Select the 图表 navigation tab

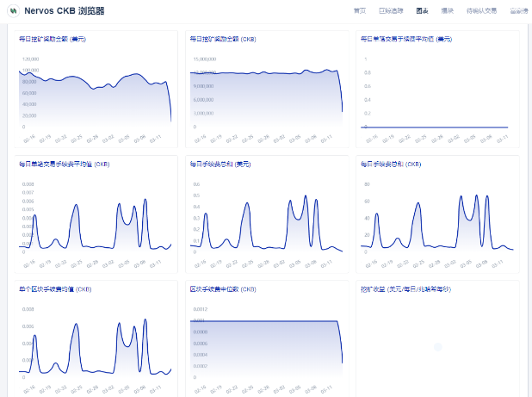pyautogui.click(x=422, y=11)
